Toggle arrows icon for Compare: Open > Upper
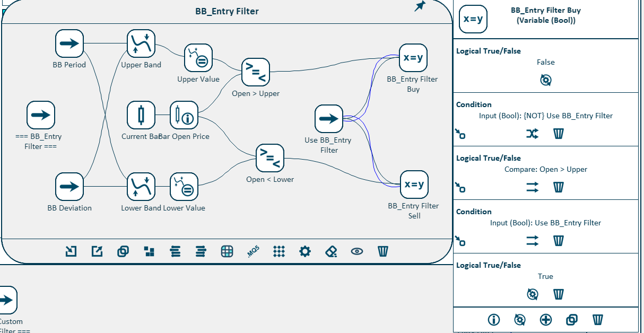This screenshot has height=333, width=644. click(x=532, y=187)
